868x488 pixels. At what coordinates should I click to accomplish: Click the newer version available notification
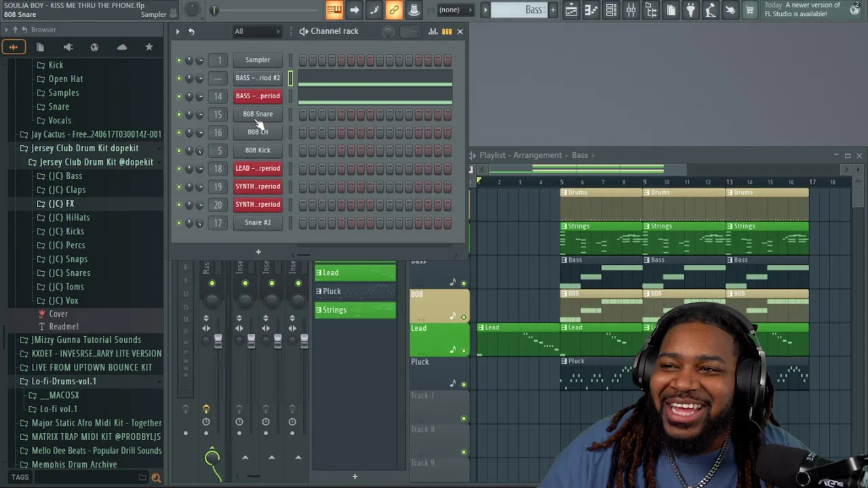803,9
